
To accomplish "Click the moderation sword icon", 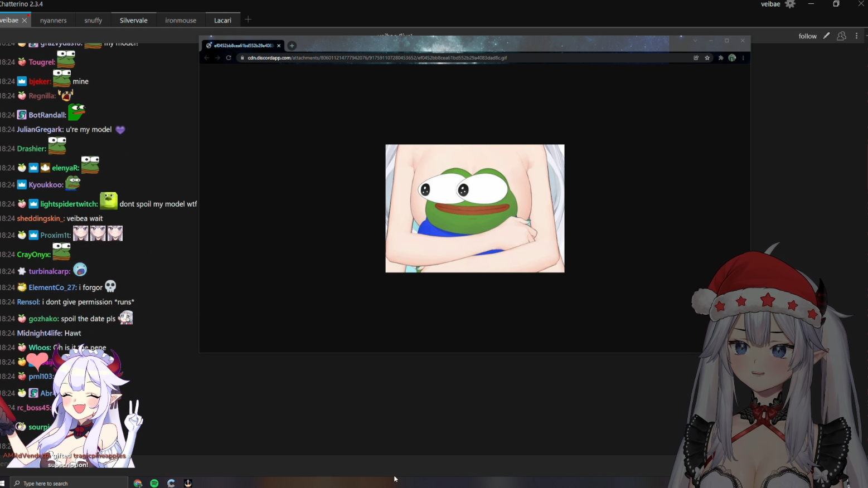I will tap(826, 36).
